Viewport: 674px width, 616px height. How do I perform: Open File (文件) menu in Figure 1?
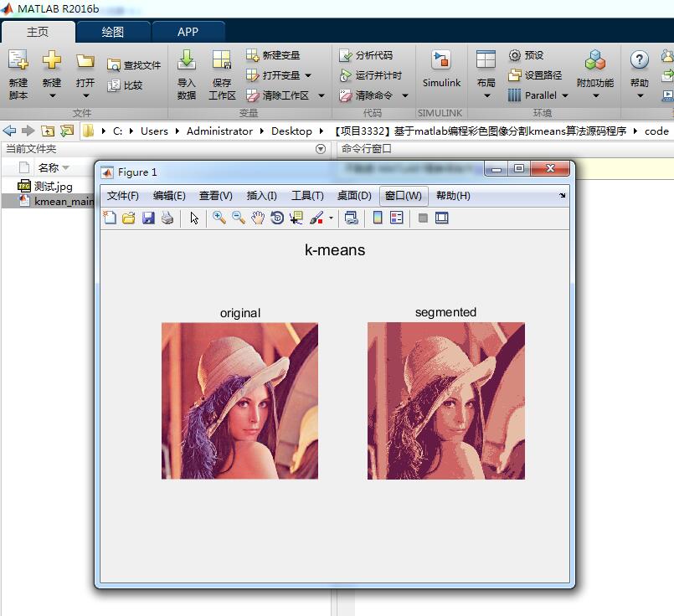click(x=122, y=196)
